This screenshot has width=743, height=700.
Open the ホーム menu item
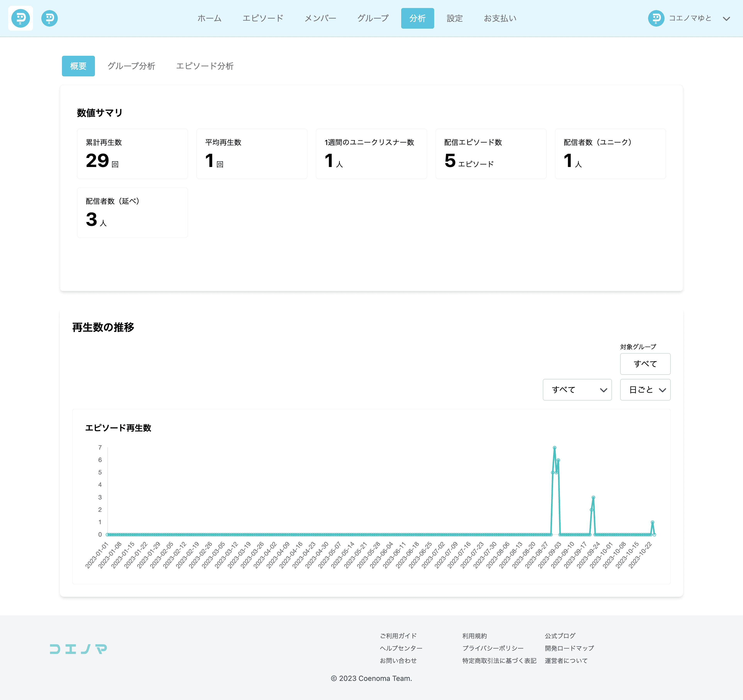[209, 18]
